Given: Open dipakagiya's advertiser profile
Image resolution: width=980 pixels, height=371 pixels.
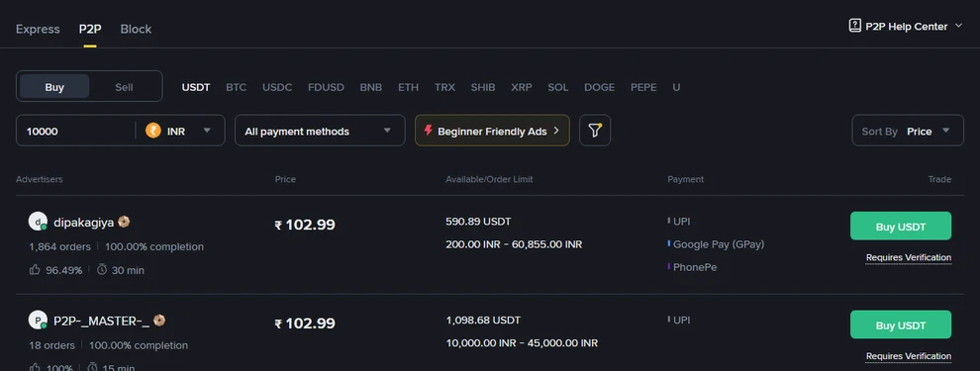Looking at the screenshot, I should (84, 222).
